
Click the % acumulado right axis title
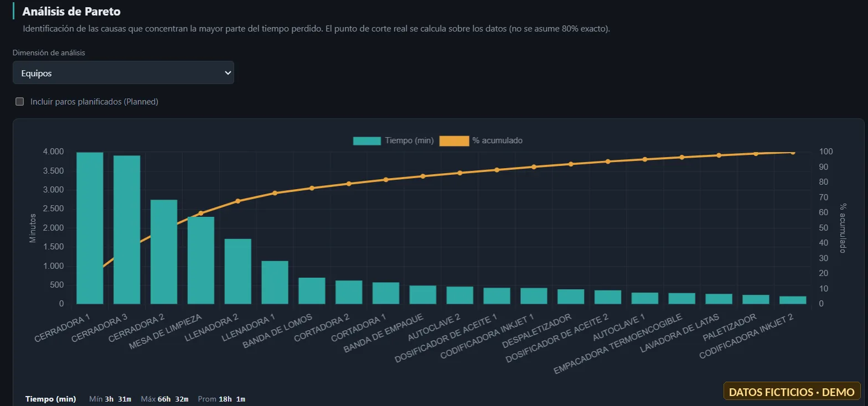(x=843, y=228)
